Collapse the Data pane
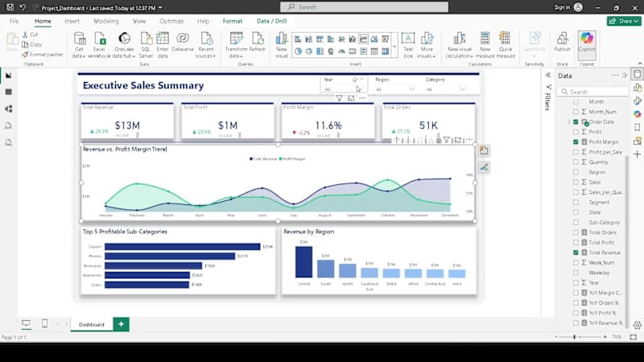Screen dimensions: 644x362 (x=625, y=76)
